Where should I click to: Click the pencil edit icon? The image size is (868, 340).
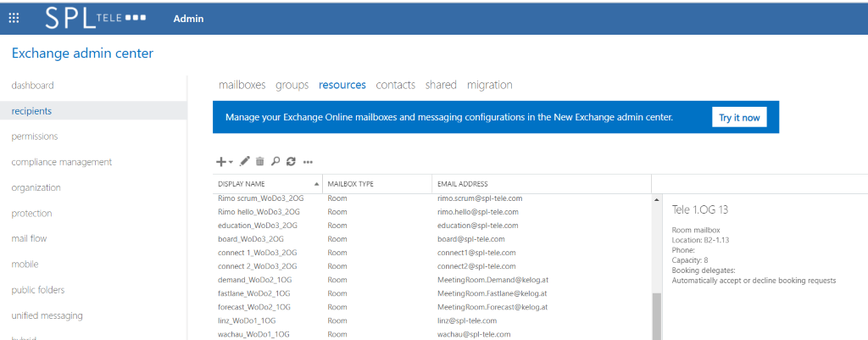tap(245, 162)
